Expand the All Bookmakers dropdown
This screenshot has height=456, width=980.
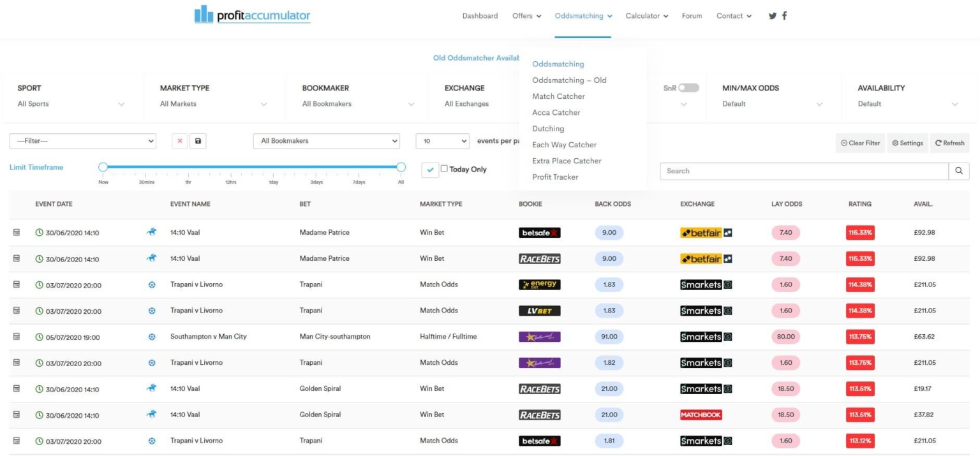[326, 140]
